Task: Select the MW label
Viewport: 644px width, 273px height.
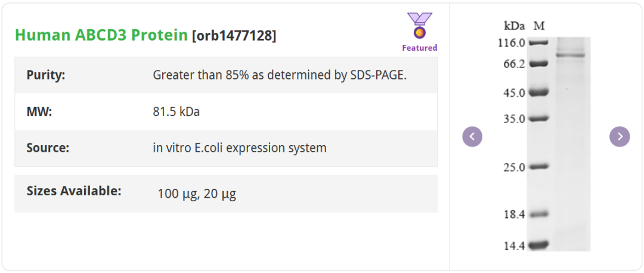Action: coord(39,112)
